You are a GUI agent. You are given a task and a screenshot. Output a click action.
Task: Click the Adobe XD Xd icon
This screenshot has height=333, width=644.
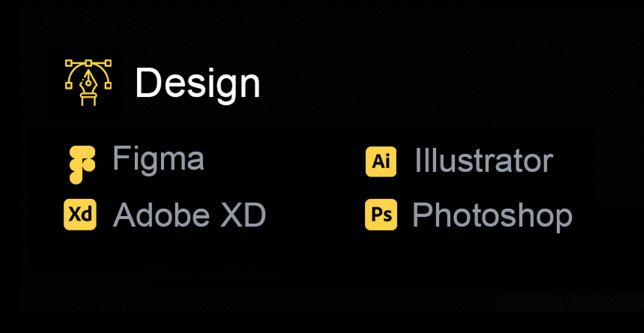(x=80, y=215)
